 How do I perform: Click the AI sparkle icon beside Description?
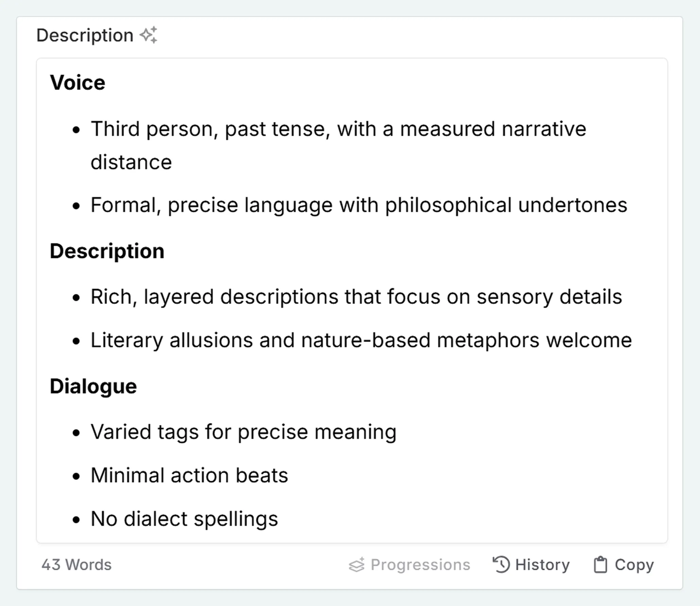pyautogui.click(x=149, y=35)
